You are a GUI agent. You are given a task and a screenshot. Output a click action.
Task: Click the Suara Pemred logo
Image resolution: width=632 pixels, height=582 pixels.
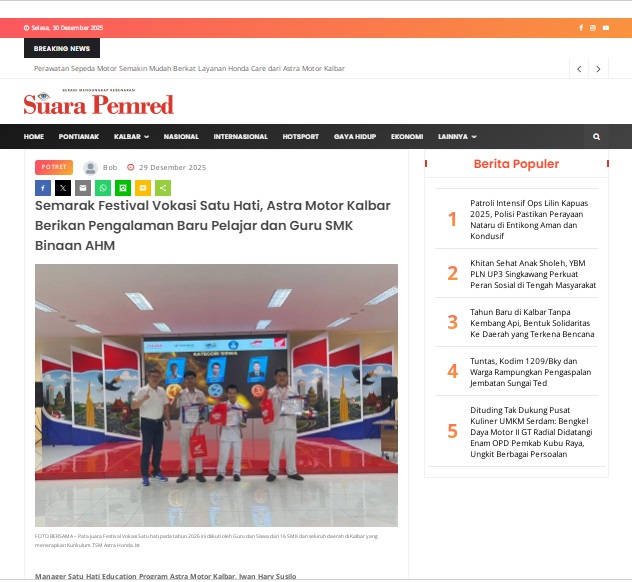coord(99,103)
